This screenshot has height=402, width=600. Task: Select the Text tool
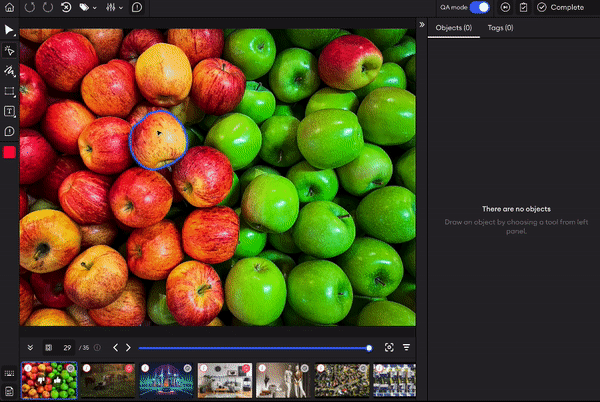(10, 111)
